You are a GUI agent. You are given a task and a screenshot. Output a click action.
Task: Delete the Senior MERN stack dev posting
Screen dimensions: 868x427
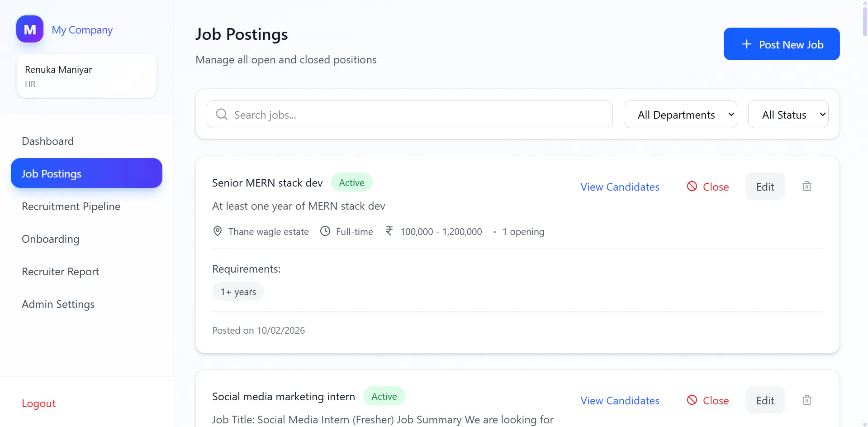click(807, 186)
